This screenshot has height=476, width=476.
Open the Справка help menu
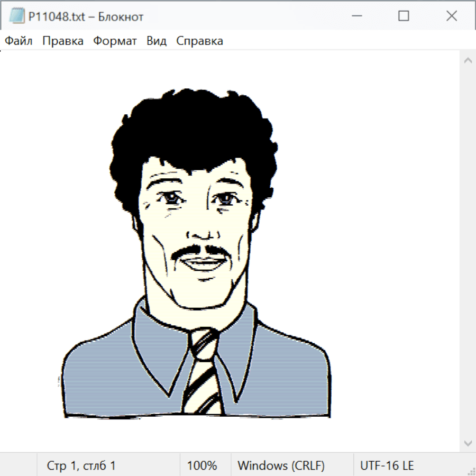[199, 41]
